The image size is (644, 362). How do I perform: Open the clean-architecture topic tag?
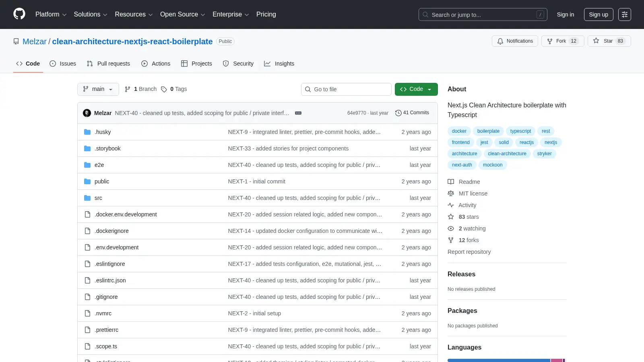[507, 154]
